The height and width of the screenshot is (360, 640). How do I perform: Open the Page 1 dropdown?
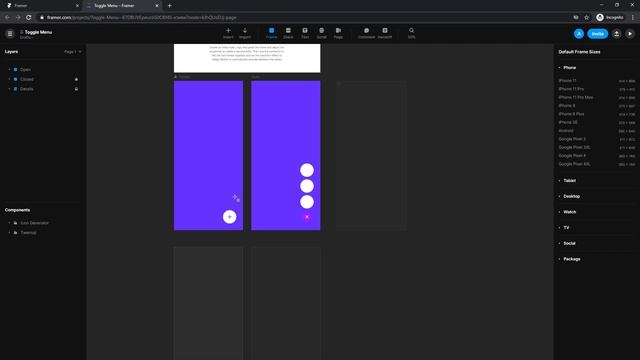(x=73, y=52)
